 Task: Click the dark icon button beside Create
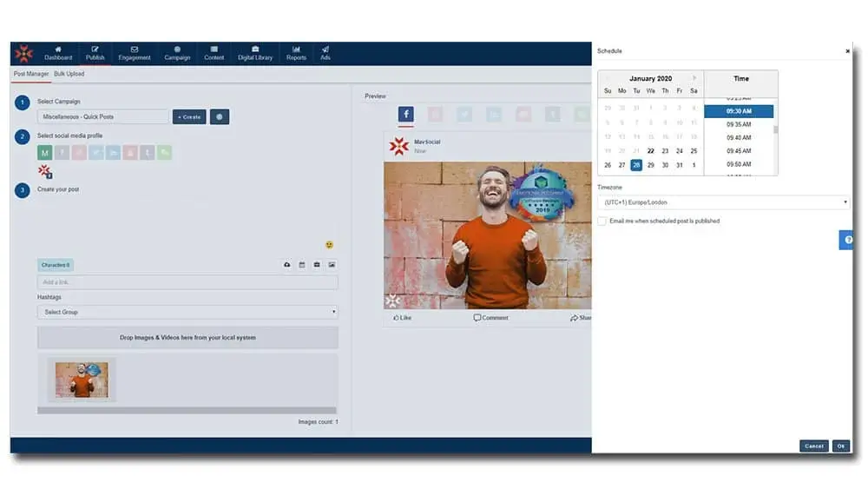tap(220, 117)
